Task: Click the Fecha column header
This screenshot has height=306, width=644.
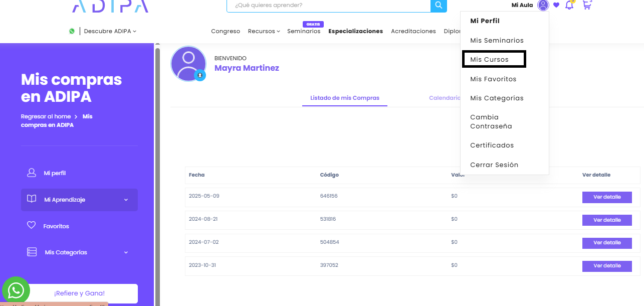Action: (196, 175)
